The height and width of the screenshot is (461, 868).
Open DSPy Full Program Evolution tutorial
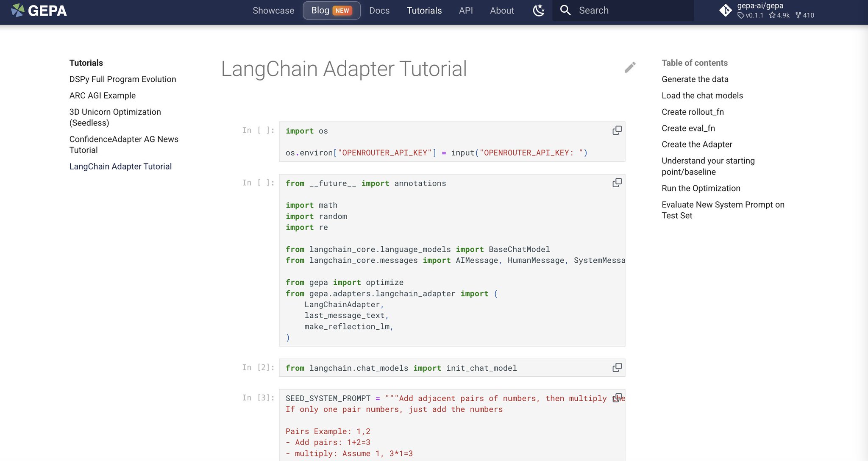122,79
